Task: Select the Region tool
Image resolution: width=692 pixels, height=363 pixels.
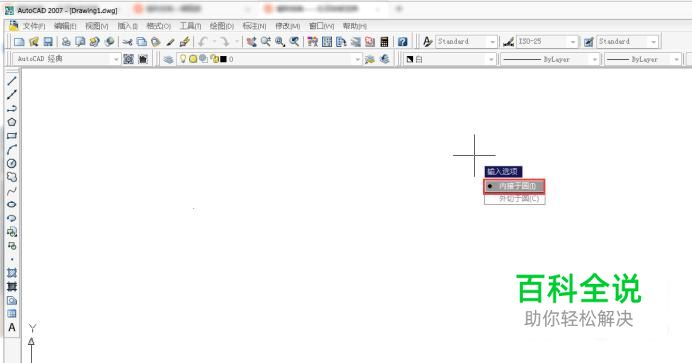Action: coord(12,300)
